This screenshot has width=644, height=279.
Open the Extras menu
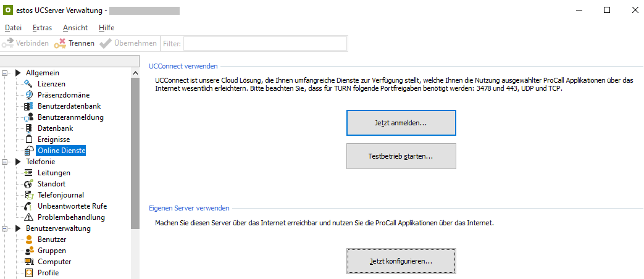[43, 28]
